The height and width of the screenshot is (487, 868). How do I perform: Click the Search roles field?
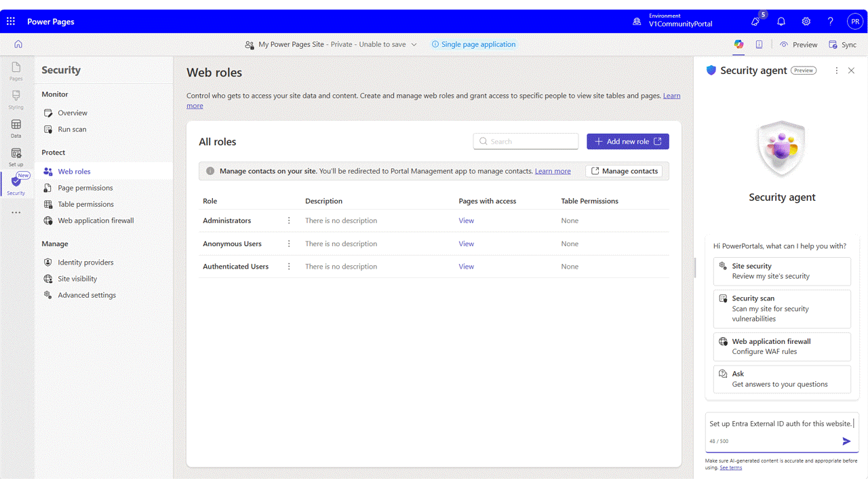pyautogui.click(x=526, y=141)
